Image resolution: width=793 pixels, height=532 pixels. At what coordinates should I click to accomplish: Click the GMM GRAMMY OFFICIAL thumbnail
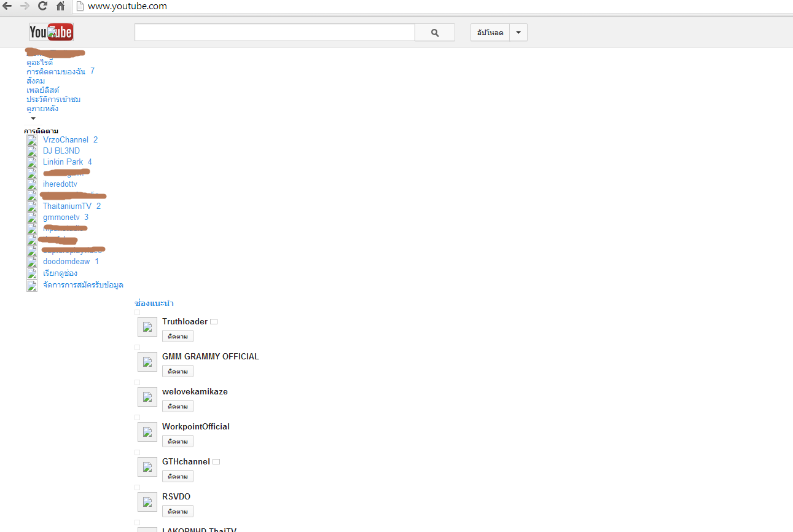coord(147,362)
